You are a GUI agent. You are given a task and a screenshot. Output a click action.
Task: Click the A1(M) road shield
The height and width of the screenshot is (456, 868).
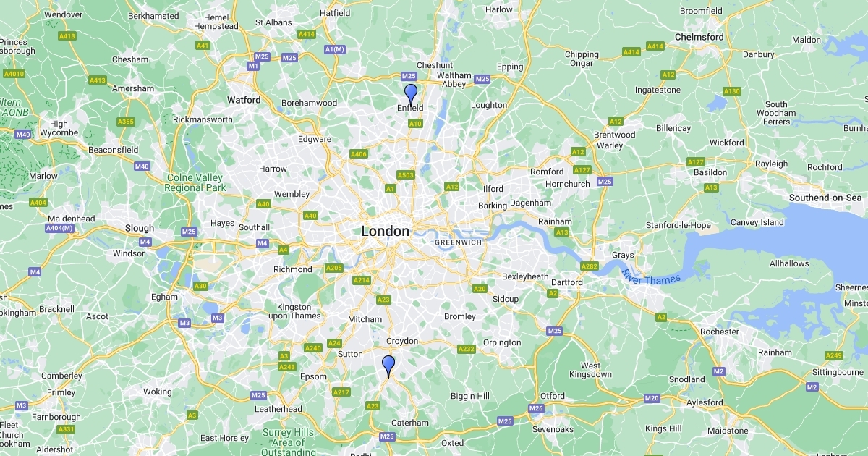[336, 49]
